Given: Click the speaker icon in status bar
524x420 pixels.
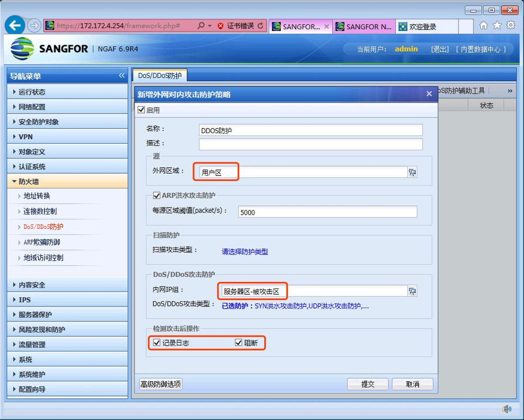Looking at the screenshot, I should [507, 409].
